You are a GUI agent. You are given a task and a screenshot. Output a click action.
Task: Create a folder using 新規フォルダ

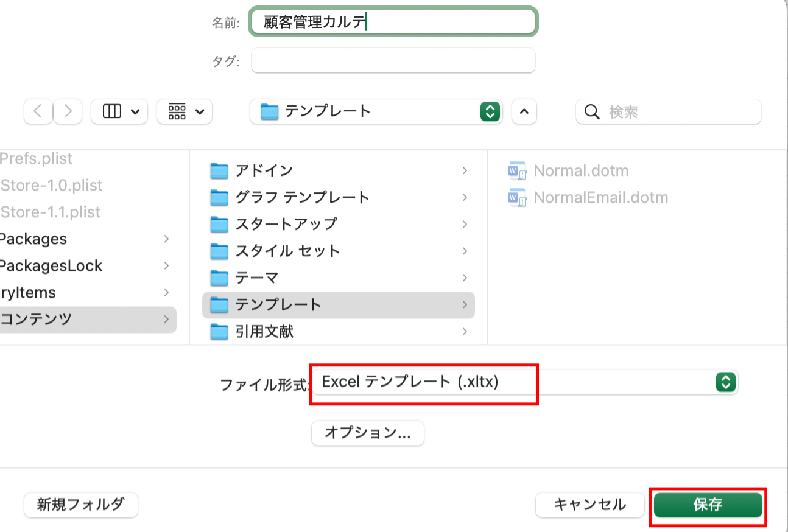[x=80, y=505]
